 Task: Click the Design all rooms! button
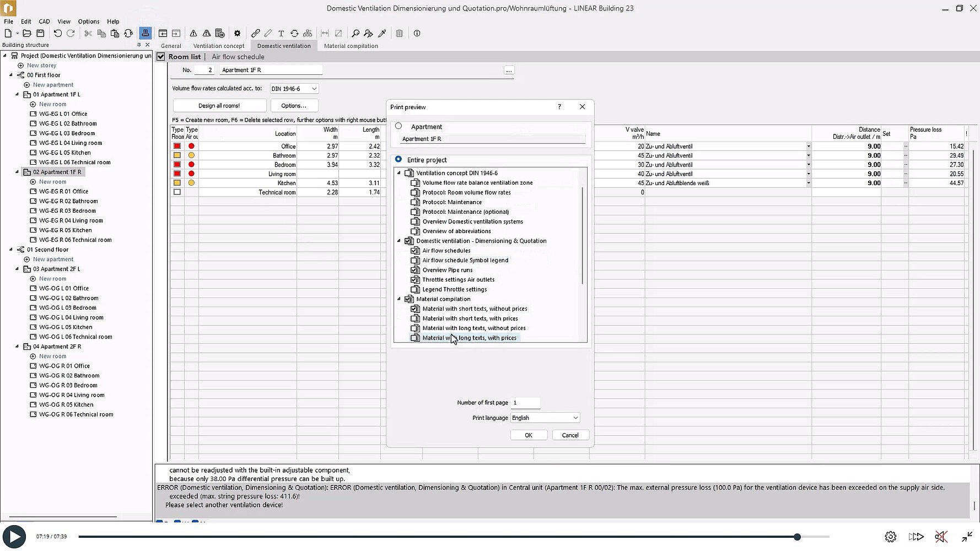(219, 106)
